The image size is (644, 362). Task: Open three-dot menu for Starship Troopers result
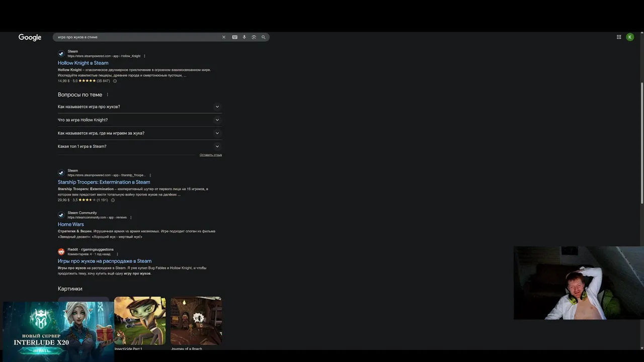(x=150, y=175)
